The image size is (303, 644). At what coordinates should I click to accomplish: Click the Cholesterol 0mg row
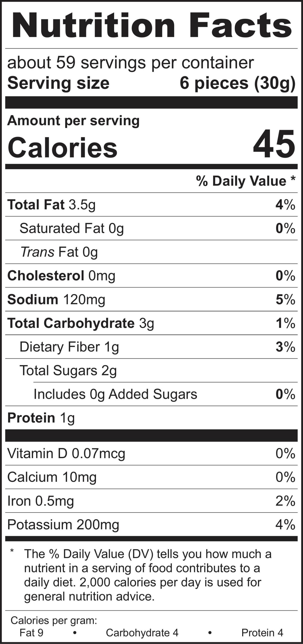[x=61, y=276]
